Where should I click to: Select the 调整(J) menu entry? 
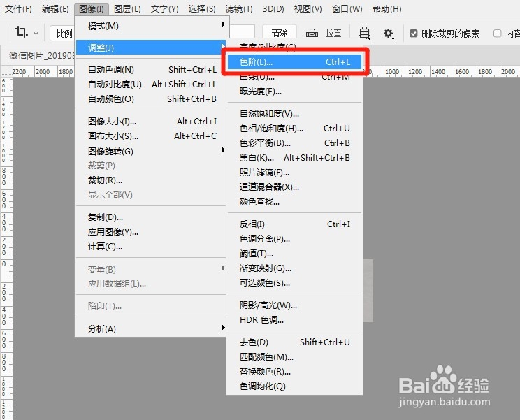[x=152, y=48]
